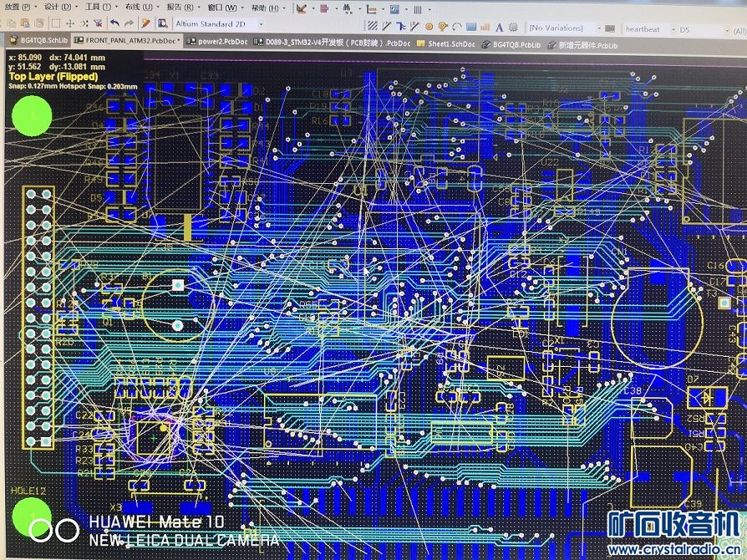Open the 工具 (T) menu
The image size is (747, 560).
point(100,8)
